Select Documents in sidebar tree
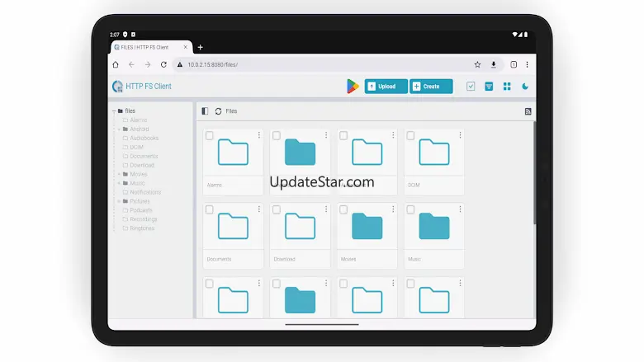644x362 pixels. tap(144, 156)
